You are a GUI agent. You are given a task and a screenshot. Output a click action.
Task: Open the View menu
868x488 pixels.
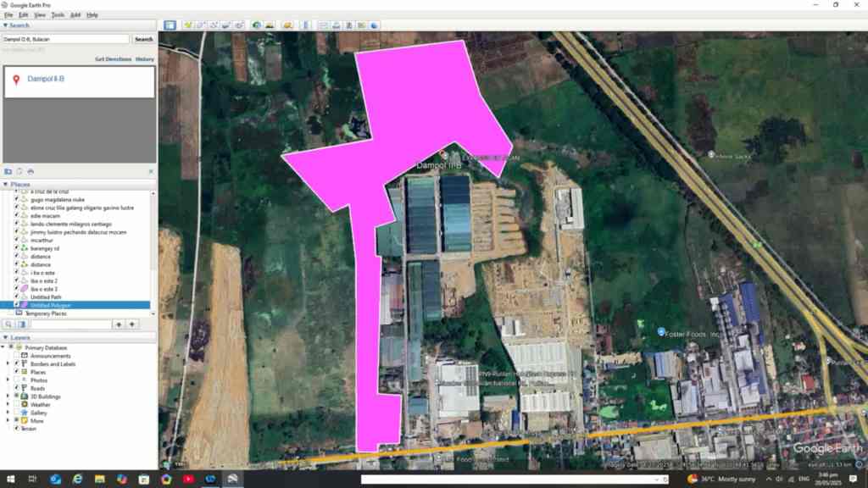pos(40,14)
